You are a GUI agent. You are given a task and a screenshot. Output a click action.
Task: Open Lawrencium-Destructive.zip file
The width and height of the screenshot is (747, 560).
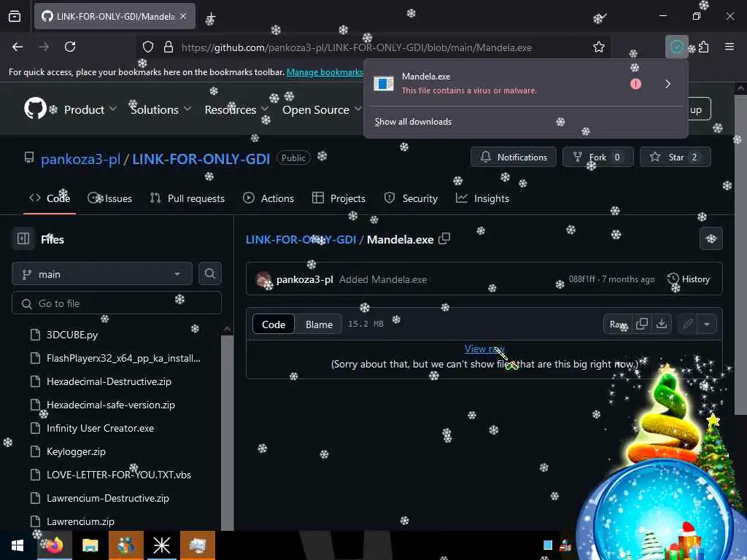pyautogui.click(x=108, y=497)
